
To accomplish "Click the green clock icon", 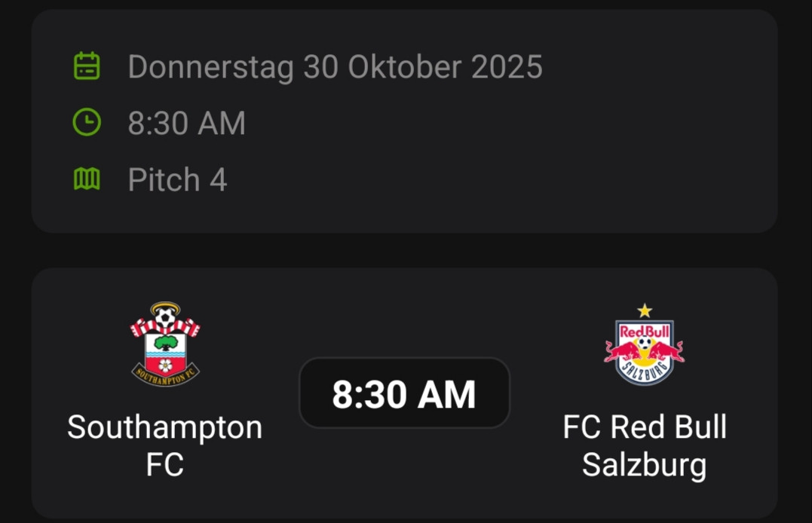I will coord(87,123).
